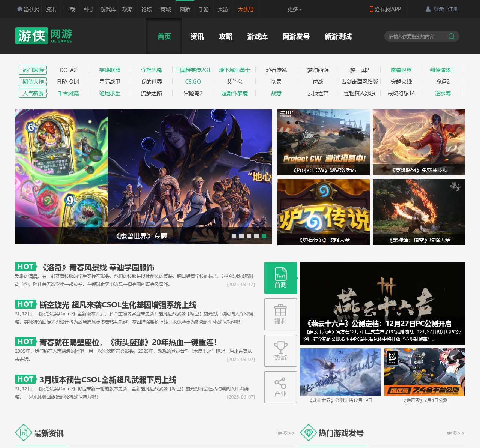
Task: Open the 《洛奇》青春风景线 headline
Action: [x=97, y=267]
